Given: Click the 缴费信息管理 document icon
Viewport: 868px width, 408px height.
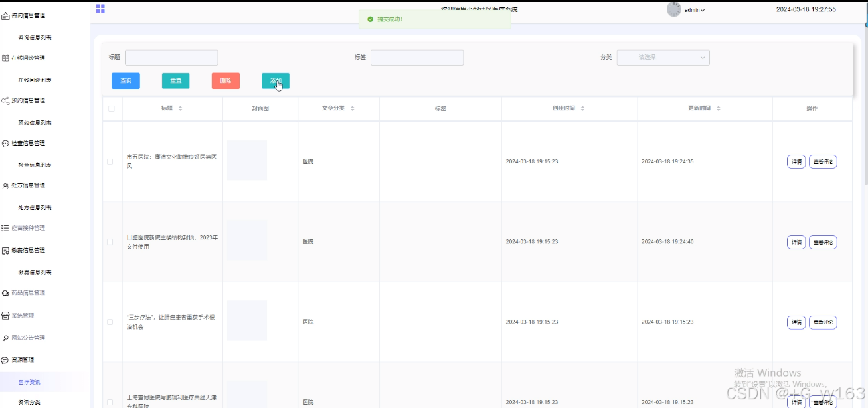Looking at the screenshot, I should [x=5, y=250].
